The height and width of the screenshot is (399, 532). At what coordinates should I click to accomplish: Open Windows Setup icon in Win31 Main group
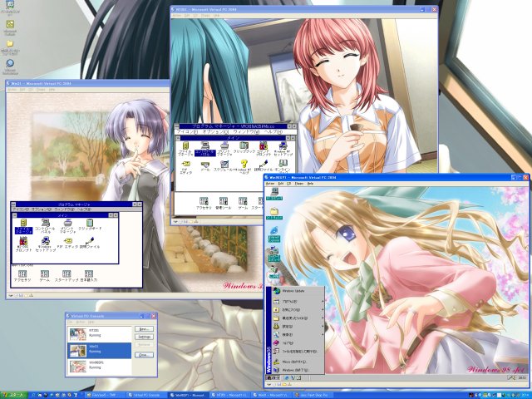coord(46,244)
